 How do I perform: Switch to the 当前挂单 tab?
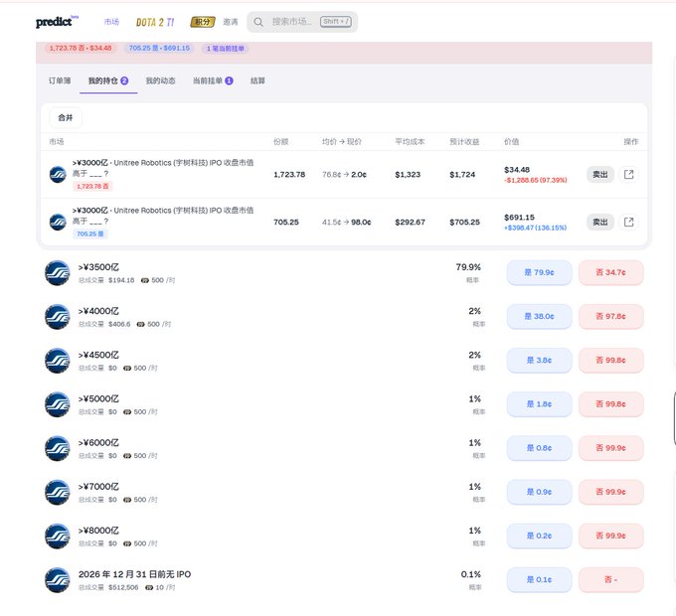click(x=213, y=80)
